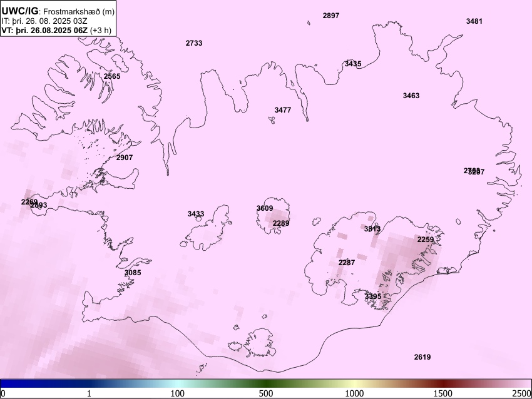
Task: Click the 1 label on the color scale
Action: click(89, 393)
